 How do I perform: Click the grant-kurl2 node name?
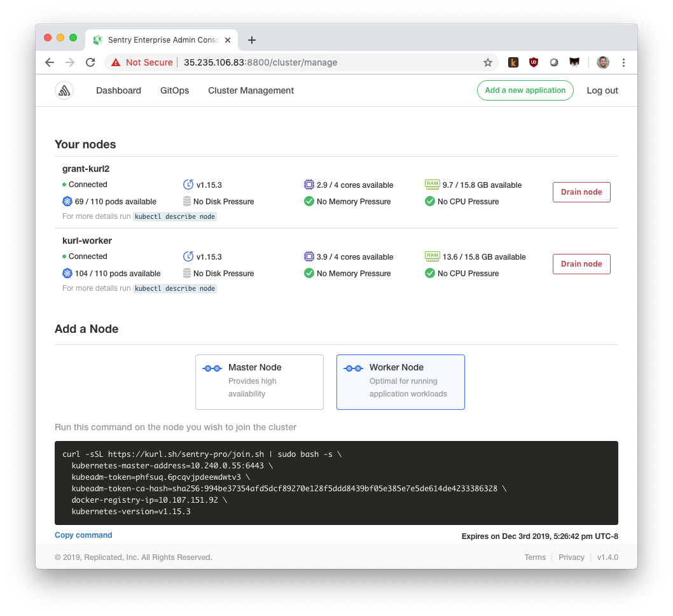click(x=86, y=169)
